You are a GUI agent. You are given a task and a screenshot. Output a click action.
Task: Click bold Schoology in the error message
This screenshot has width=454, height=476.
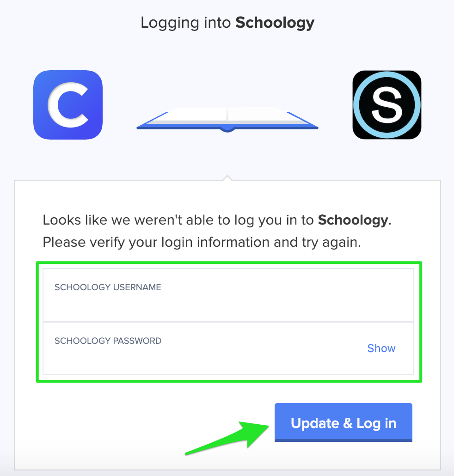pyautogui.click(x=353, y=220)
